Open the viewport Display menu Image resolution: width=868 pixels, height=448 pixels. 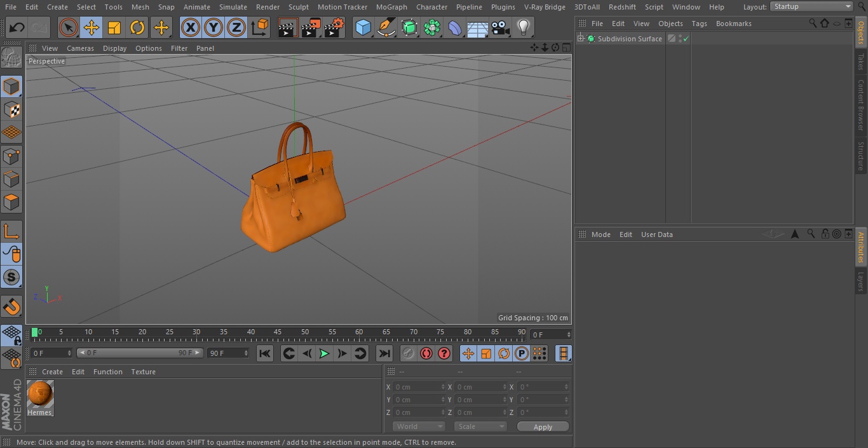[114, 48]
